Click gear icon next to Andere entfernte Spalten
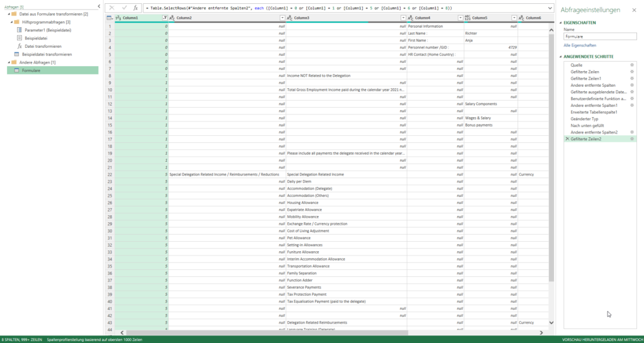Viewport: 644px width, 343px height. tap(631, 85)
